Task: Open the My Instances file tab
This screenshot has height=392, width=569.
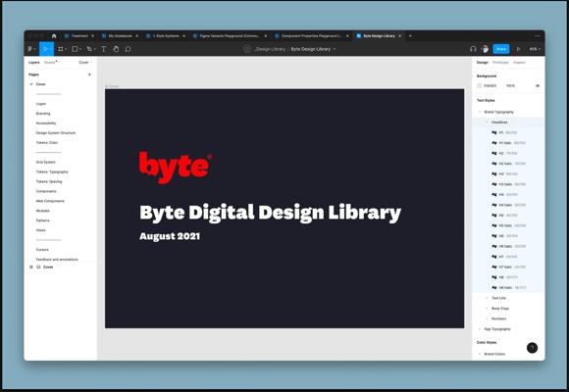Action: click(x=120, y=36)
